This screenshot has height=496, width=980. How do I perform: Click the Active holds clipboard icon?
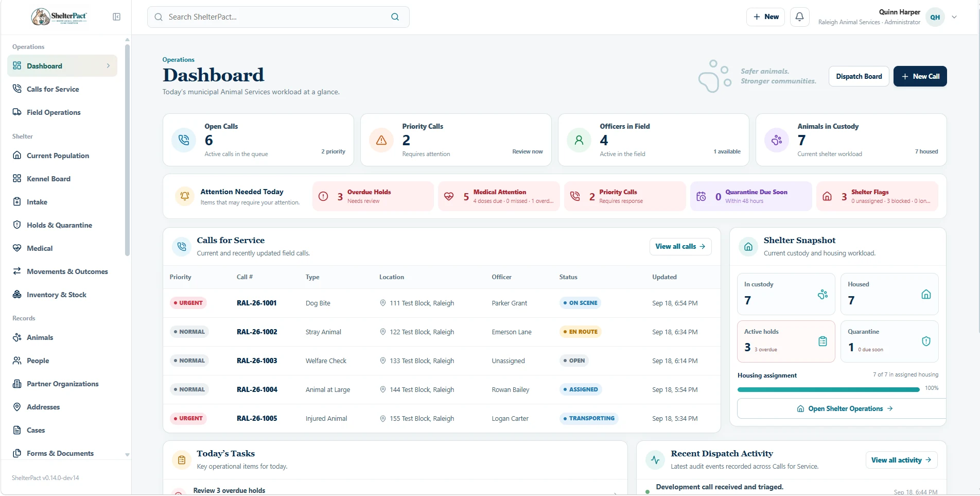(822, 341)
